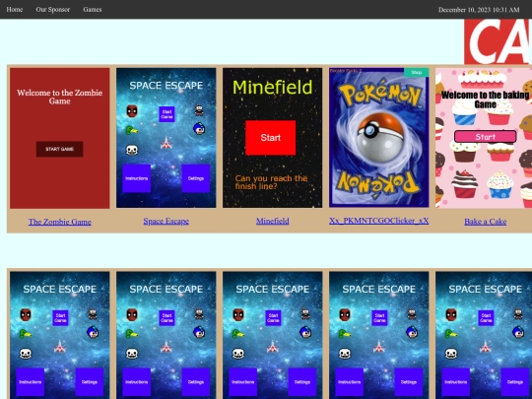532x399 pixels.
Task: Open the Xx_PKMNTCGOClicker_xX link
Action: point(378,221)
